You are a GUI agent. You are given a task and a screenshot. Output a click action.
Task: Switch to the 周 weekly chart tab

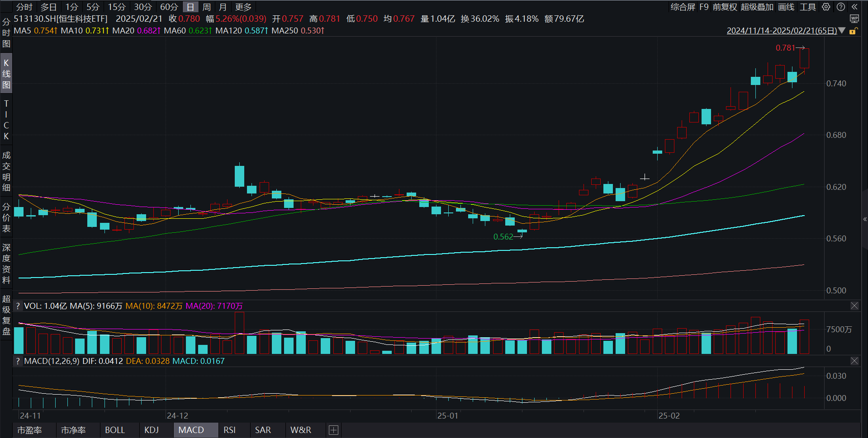tap(206, 7)
